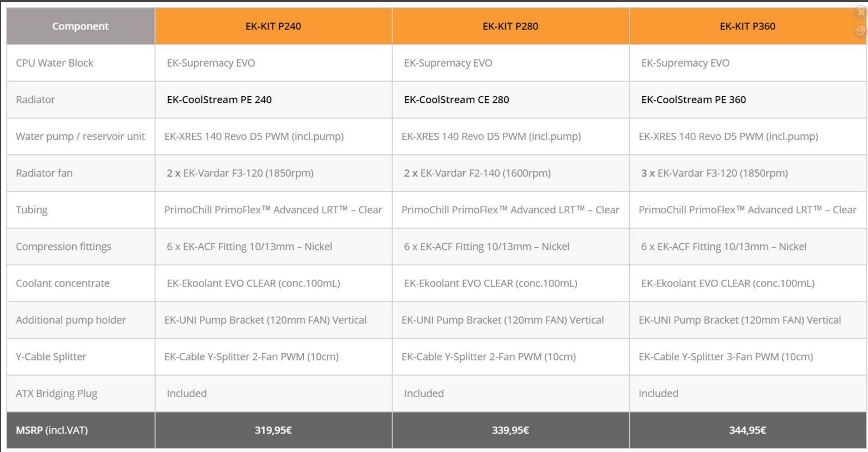Click the EK-KIT P360 column header
868x452 pixels.
(747, 26)
